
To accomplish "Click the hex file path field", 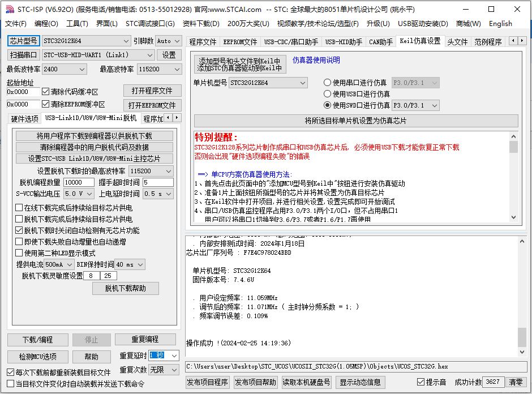I will point(356,366).
